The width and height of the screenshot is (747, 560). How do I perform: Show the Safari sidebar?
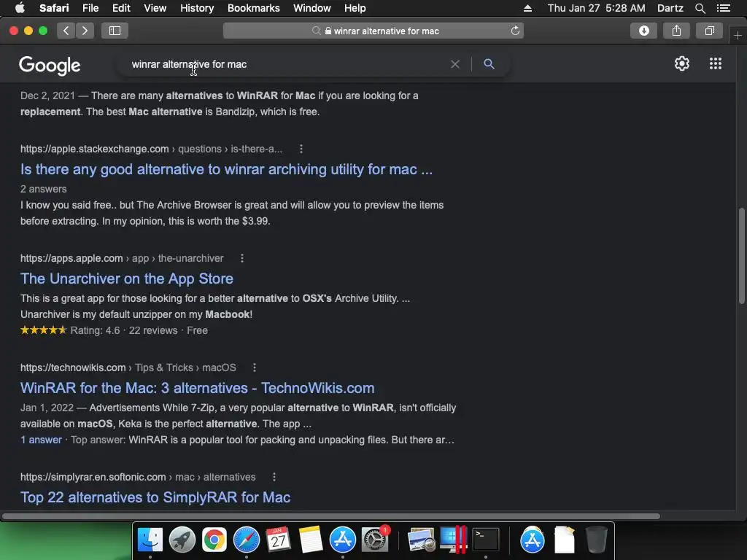(115, 31)
